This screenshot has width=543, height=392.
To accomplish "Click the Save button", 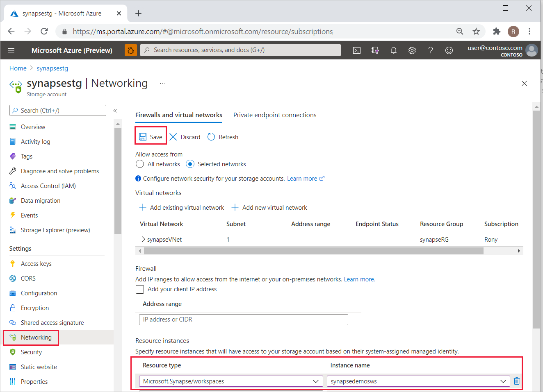I will point(151,137).
